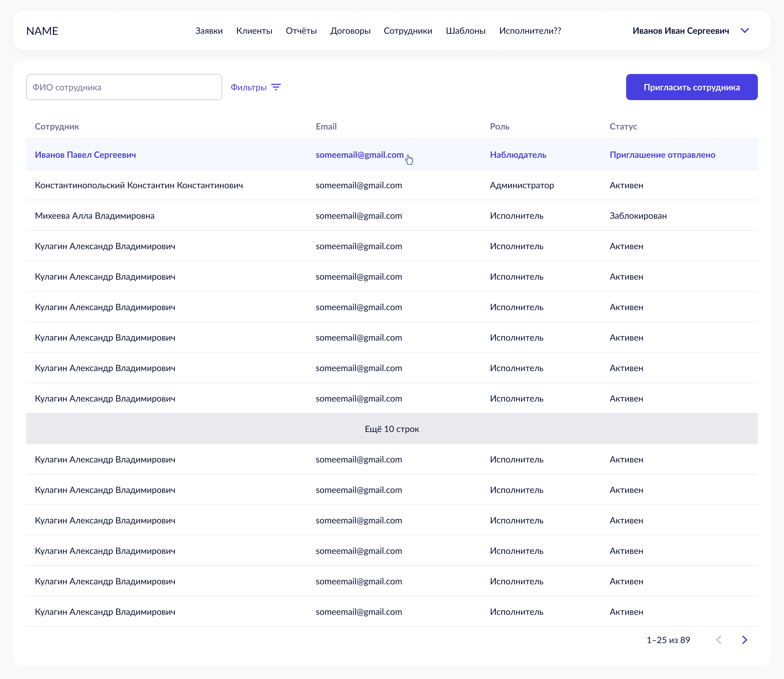The height and width of the screenshot is (679, 784).
Task: Open the Сотрудники menu item
Action: coord(408,31)
